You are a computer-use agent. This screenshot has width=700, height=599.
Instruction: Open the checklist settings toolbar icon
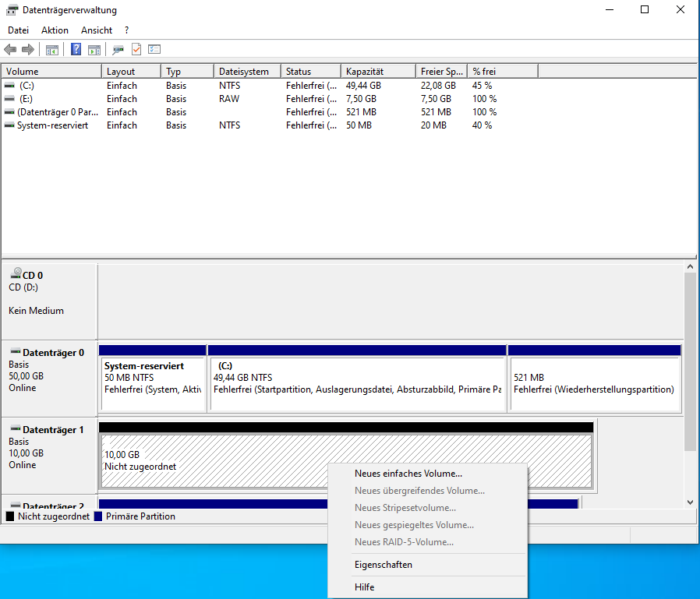tap(154, 50)
